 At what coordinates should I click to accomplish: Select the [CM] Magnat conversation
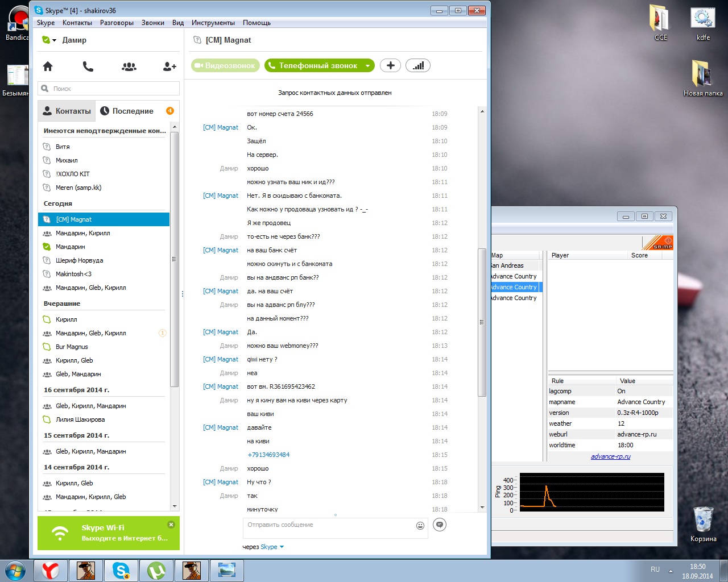pos(104,219)
